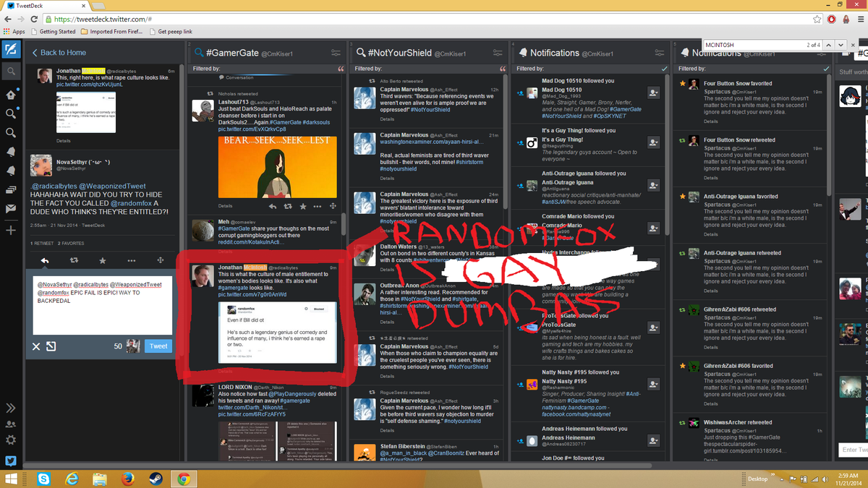Launch Firefox from the taskbar

coord(128,479)
